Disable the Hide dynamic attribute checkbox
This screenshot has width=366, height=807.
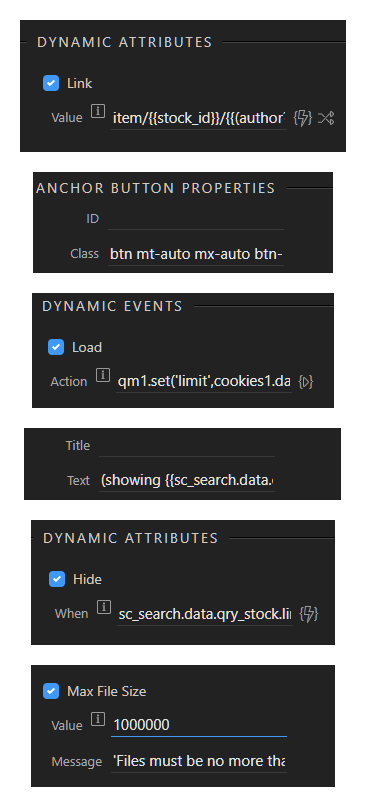57,580
